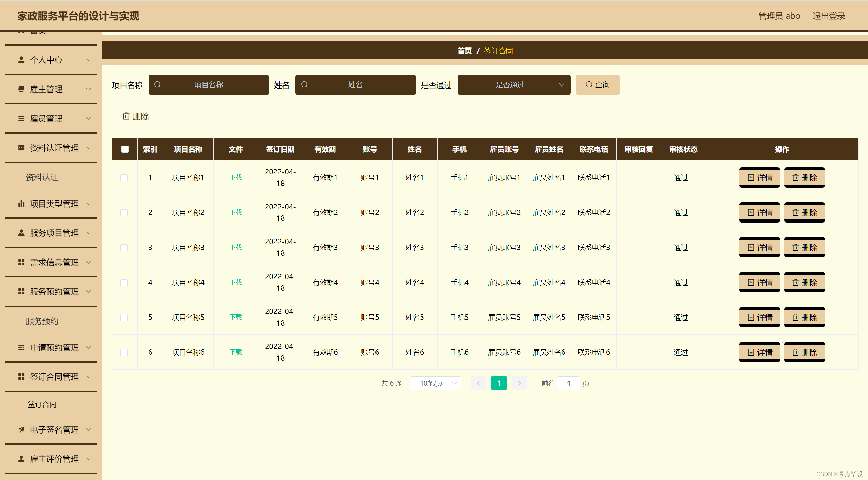Expand 雇员管理 menu chevron
Image resolution: width=868 pixels, height=480 pixels.
tap(89, 118)
